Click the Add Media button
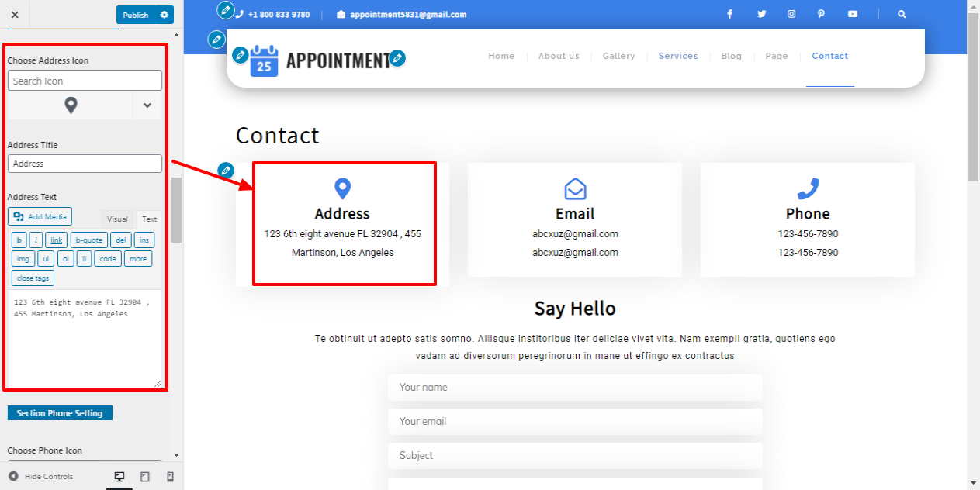The height and width of the screenshot is (490, 980). pyautogui.click(x=40, y=216)
